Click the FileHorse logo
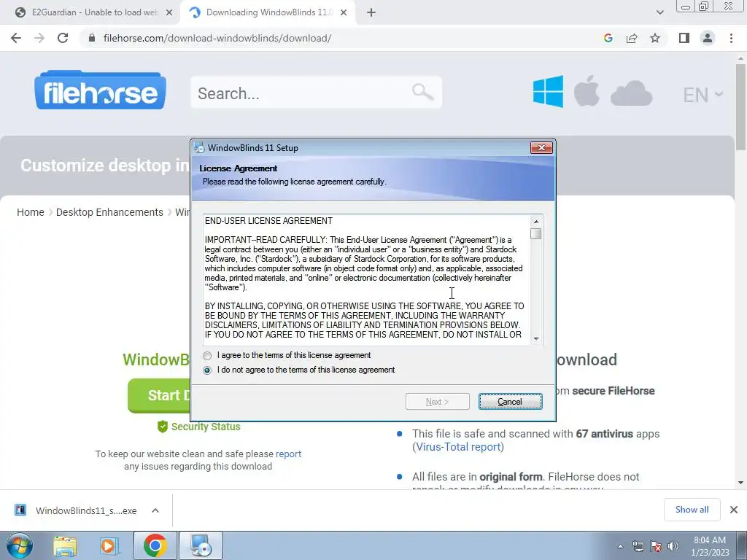The height and width of the screenshot is (560, 747). pyautogui.click(x=100, y=90)
